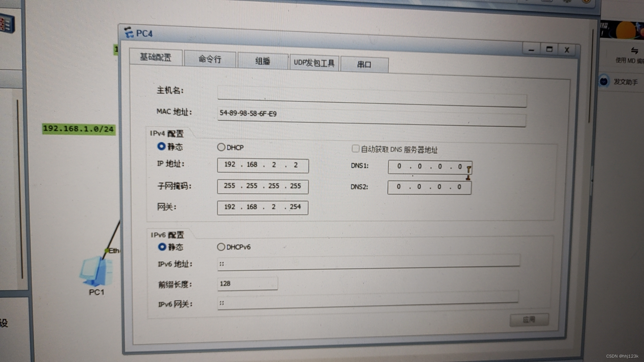Select the 静态 radio button under IPv6 配置
Screen dimensions: 644x362
[162, 247]
